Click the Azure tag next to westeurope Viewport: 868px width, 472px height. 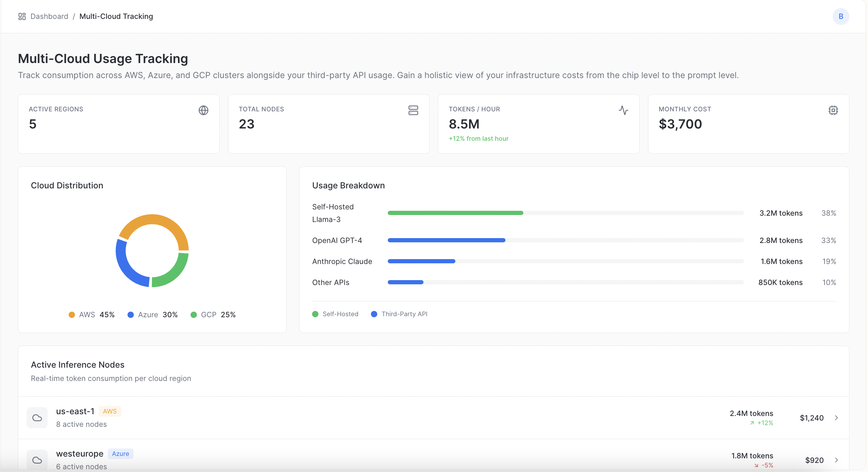click(x=120, y=454)
